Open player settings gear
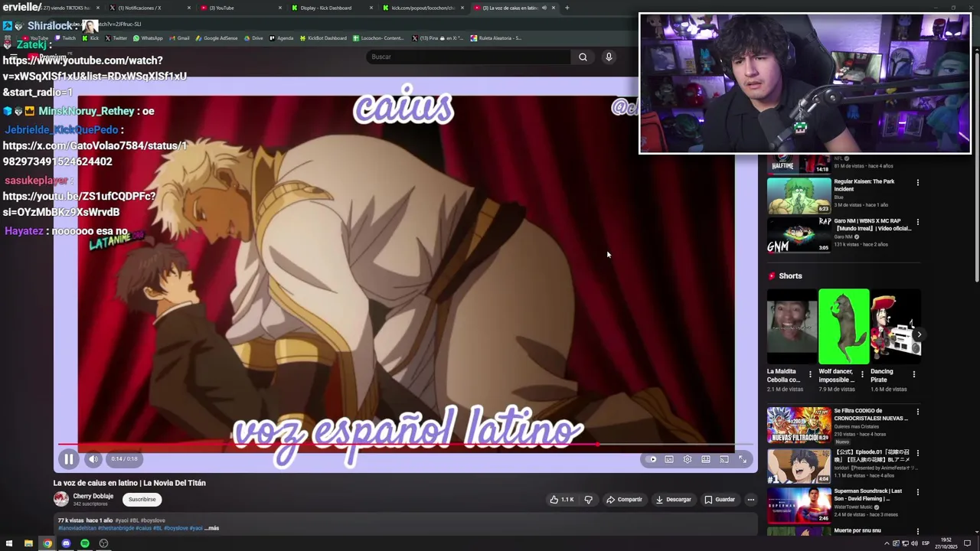The width and height of the screenshot is (980, 551). point(688,459)
